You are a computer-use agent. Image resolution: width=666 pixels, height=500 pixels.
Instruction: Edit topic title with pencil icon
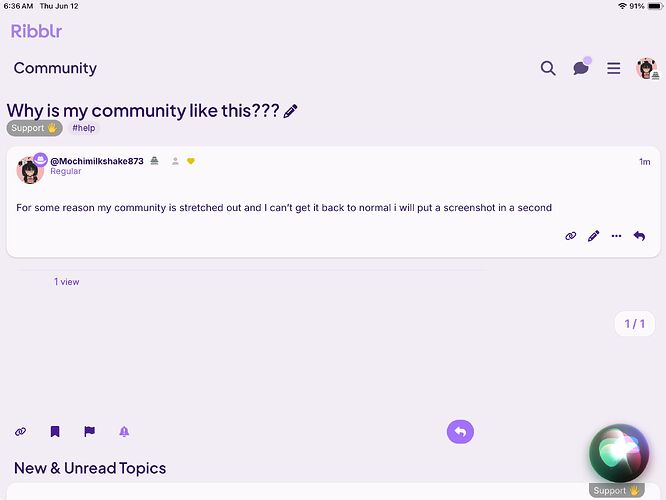point(291,111)
